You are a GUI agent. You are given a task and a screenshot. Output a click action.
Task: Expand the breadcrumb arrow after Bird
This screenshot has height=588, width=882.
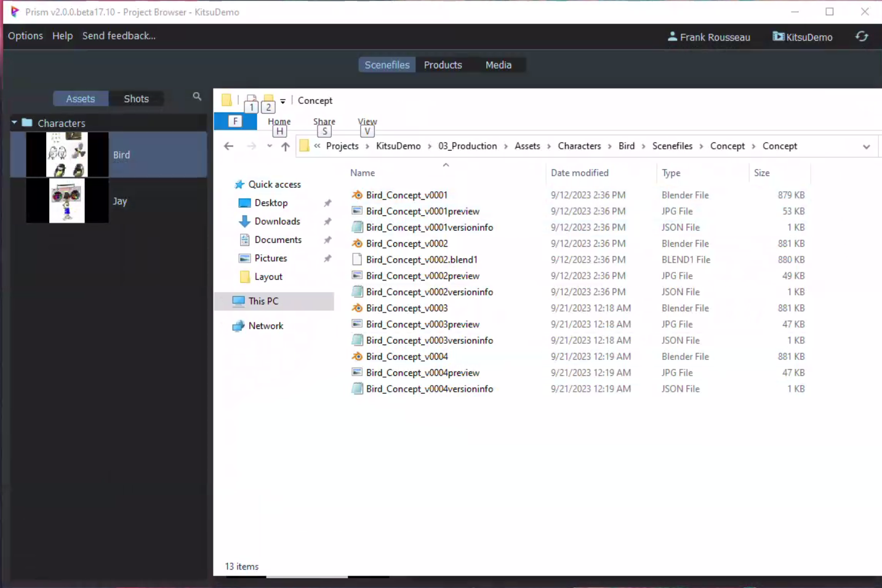click(644, 146)
